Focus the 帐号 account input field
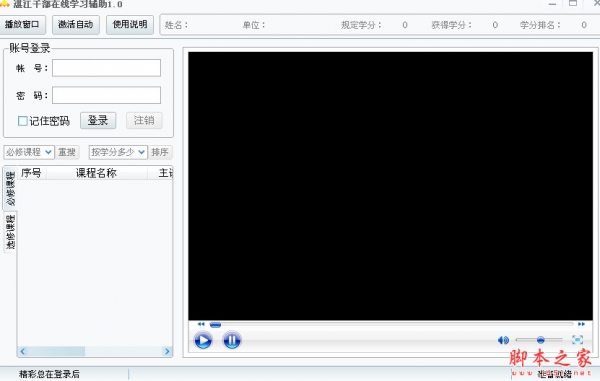 coord(106,68)
